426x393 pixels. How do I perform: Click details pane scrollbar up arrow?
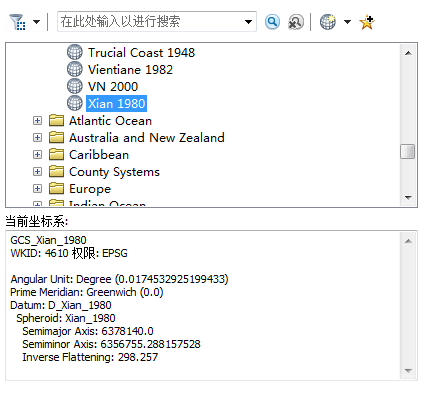tap(408, 241)
